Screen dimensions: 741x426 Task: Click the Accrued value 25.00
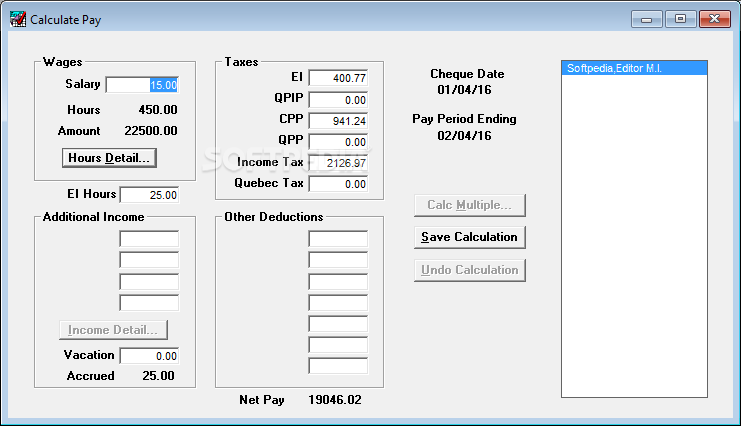(x=158, y=376)
